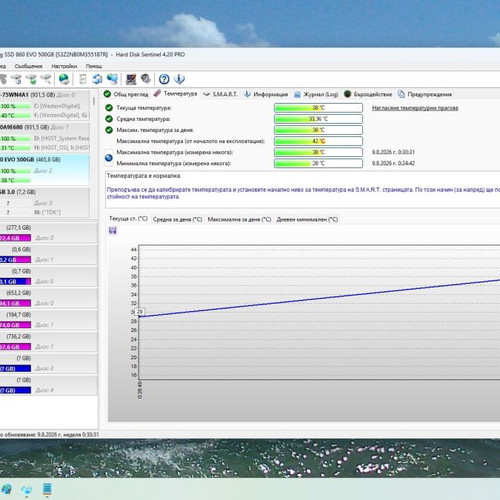Click the network computers toolbar icon
This screenshot has width=500, height=500.
[x=113, y=79]
